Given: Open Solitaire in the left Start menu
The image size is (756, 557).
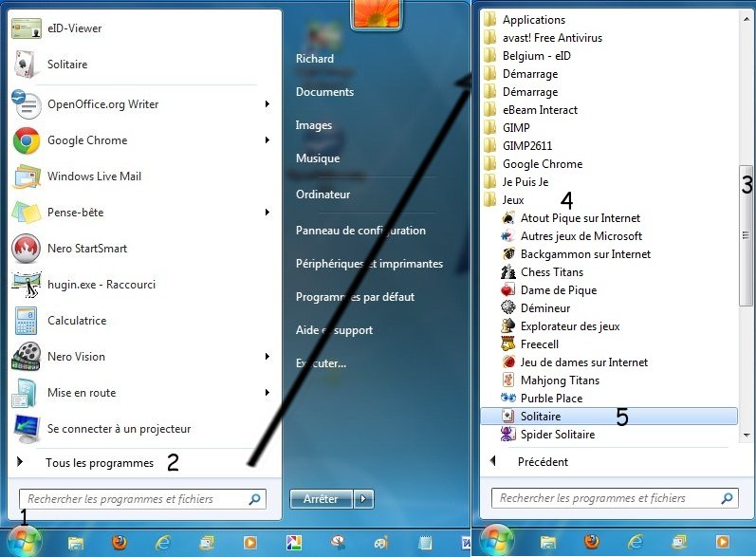Looking at the screenshot, I should pos(144,65).
